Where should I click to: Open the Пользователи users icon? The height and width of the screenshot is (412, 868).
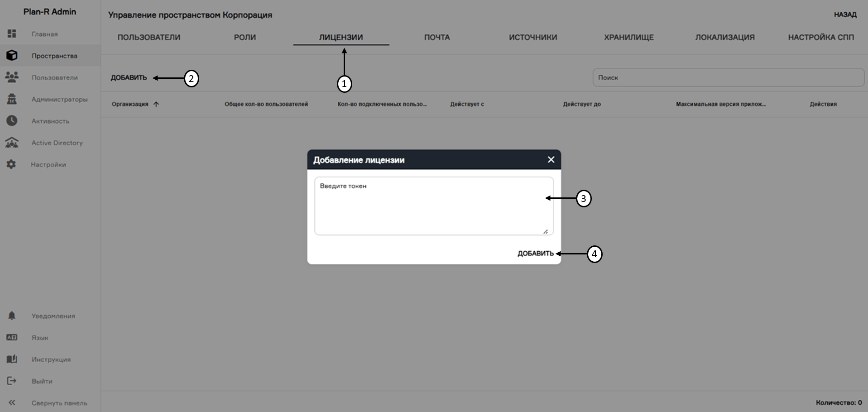click(12, 77)
